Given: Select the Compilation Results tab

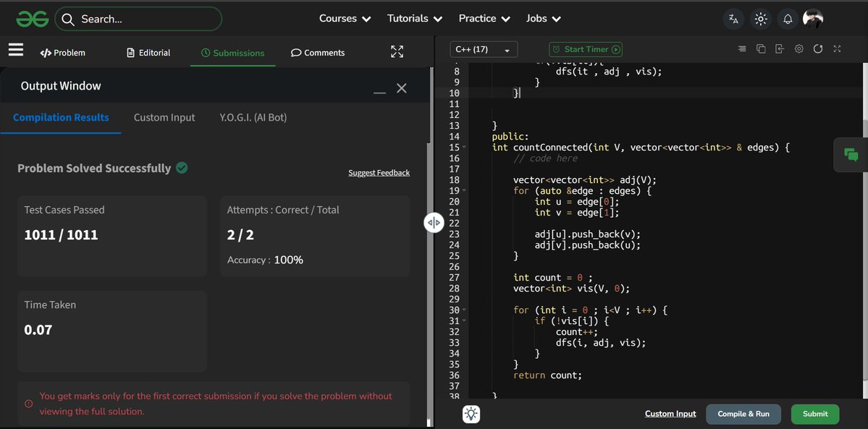Looking at the screenshot, I should coord(61,117).
